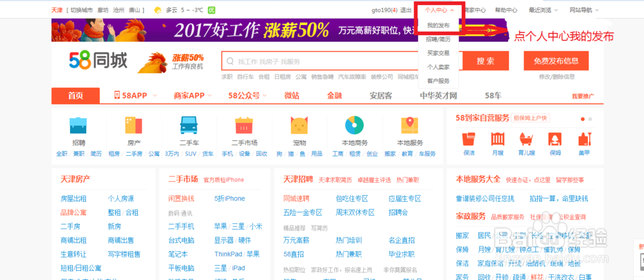
Task: Open the 五险一金专区 link
Action: point(303,212)
